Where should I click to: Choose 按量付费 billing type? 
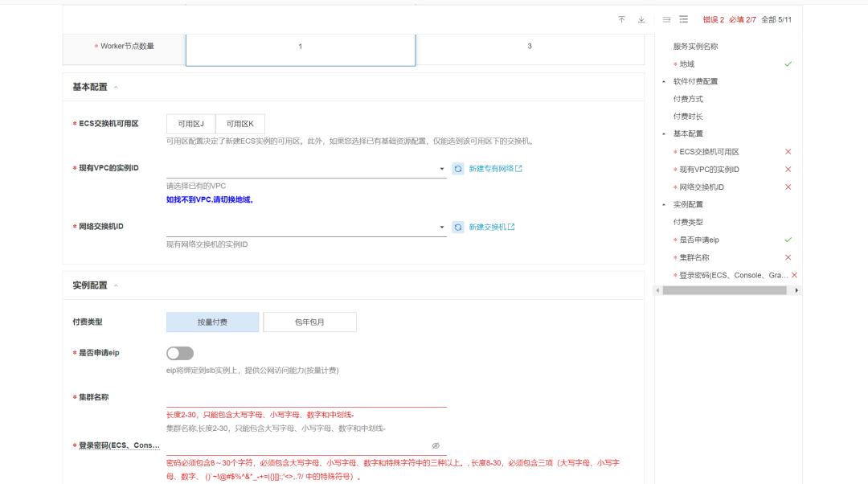pos(212,322)
